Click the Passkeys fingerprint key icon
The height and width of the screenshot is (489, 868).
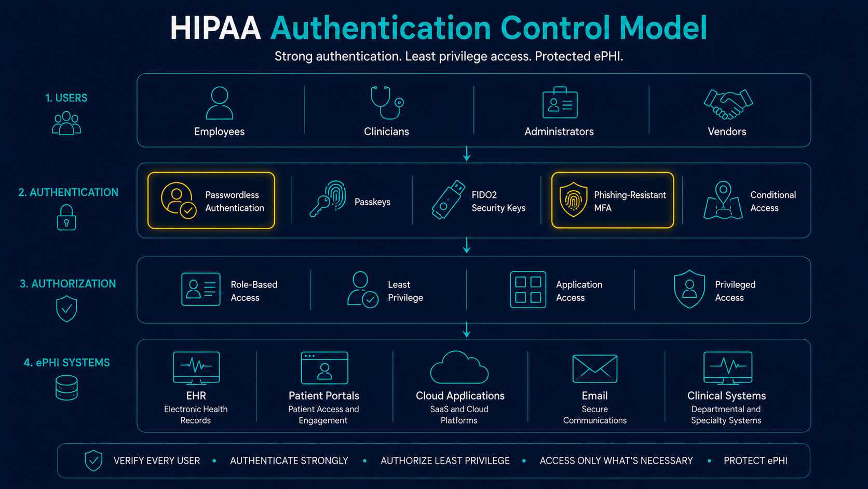coord(328,199)
